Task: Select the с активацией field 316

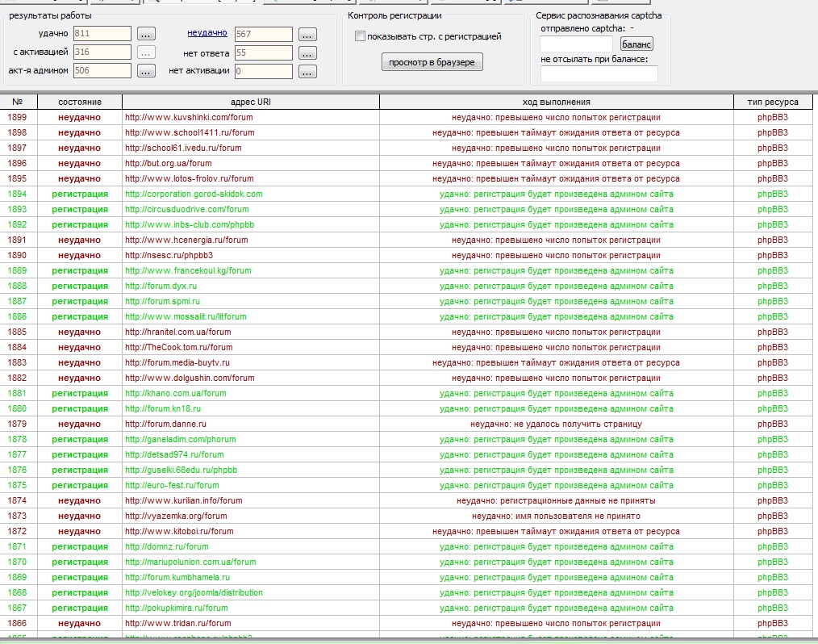Action: (102, 52)
